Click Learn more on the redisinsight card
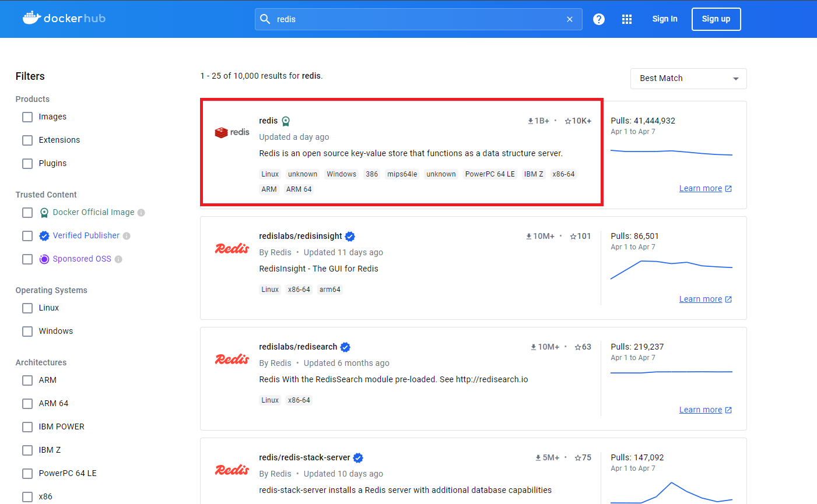 700,299
